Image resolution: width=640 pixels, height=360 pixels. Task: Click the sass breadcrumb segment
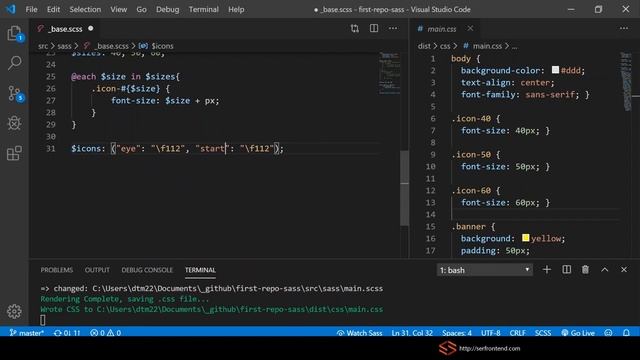64,46
